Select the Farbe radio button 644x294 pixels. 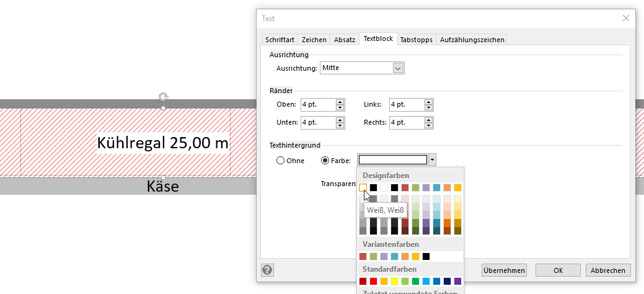click(x=325, y=161)
